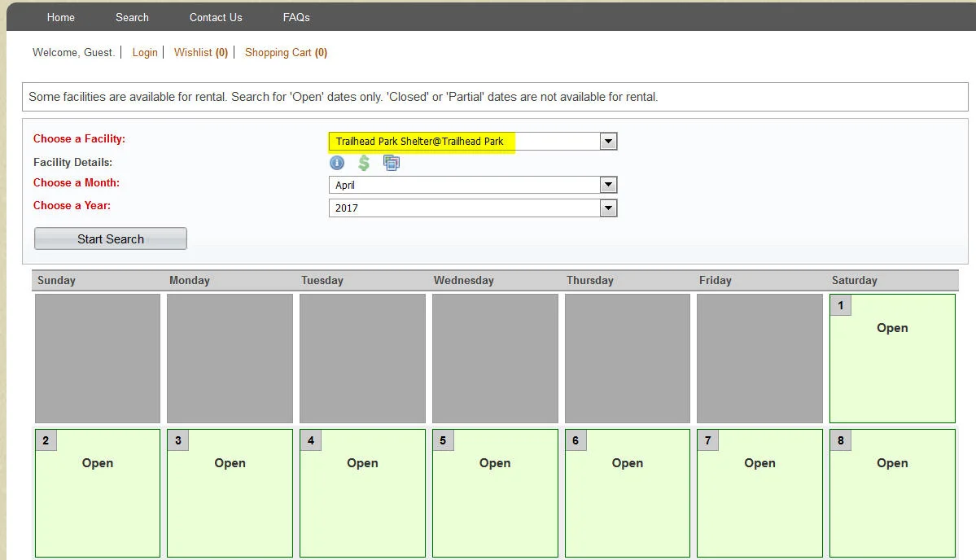Open Contact Us in navigation bar
976x560 pixels.
click(216, 17)
